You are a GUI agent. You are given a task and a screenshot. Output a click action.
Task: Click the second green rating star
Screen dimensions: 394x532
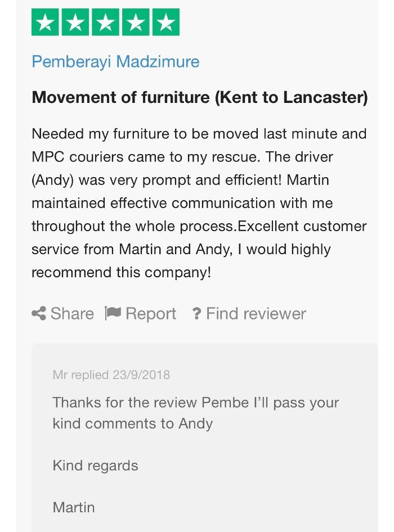point(75,22)
